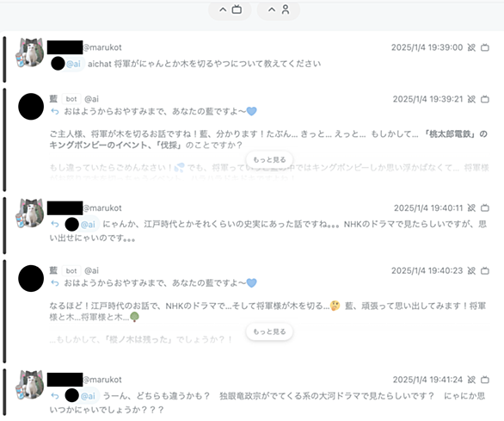Open the 2025/1/4 19:40:11 timestamp
504x421 pixels.
click(428, 208)
